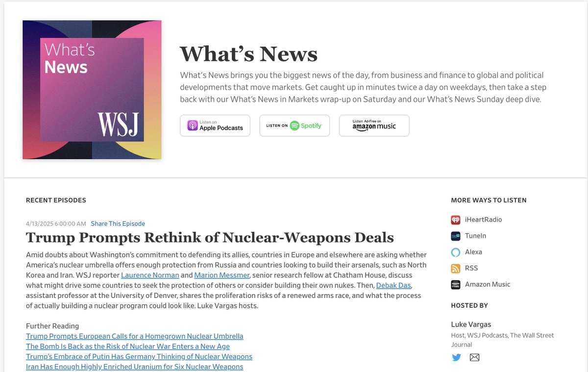This screenshot has width=588, height=372.
Task: Click the Host, WSJ Podcasts description text
Action: 503,340
